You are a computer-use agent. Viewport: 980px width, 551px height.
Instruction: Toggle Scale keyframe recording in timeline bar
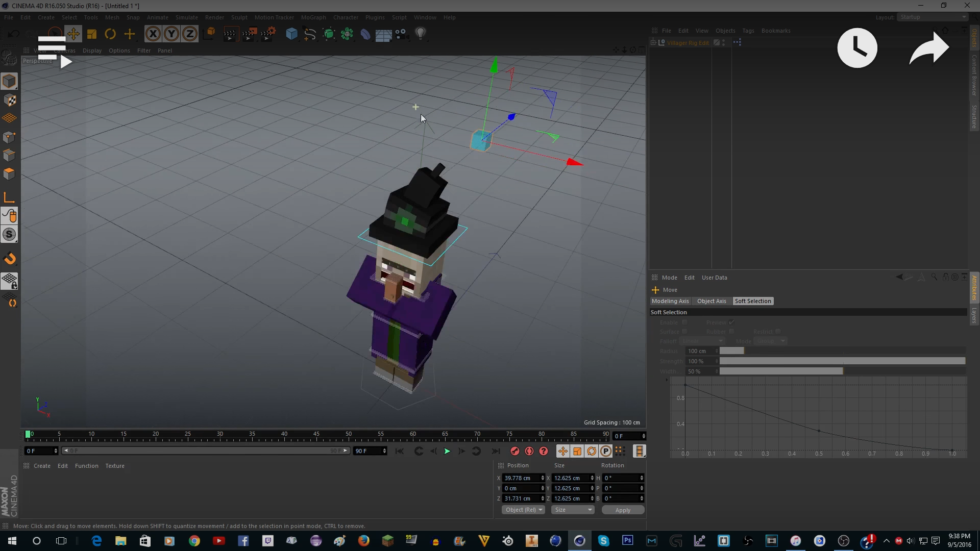(577, 451)
